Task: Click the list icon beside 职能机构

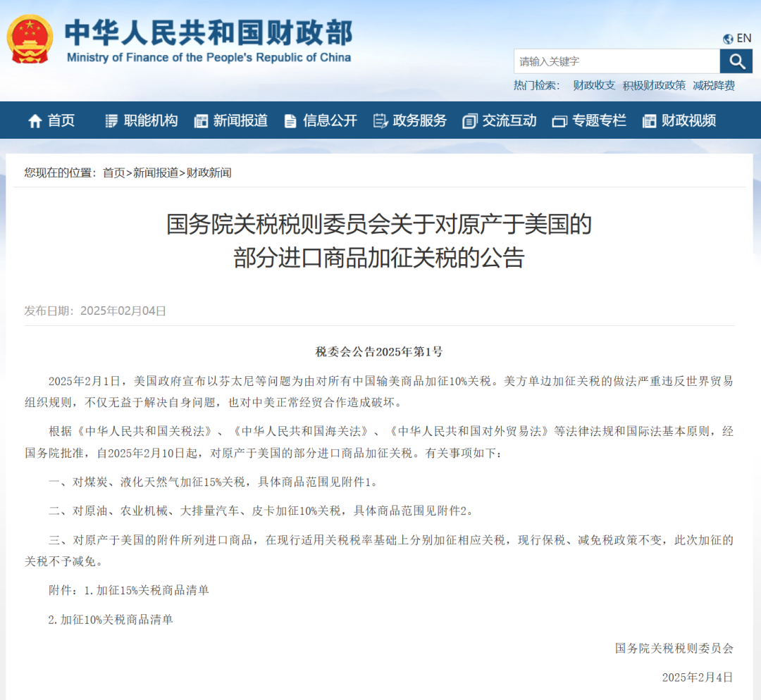Action: click(110, 120)
